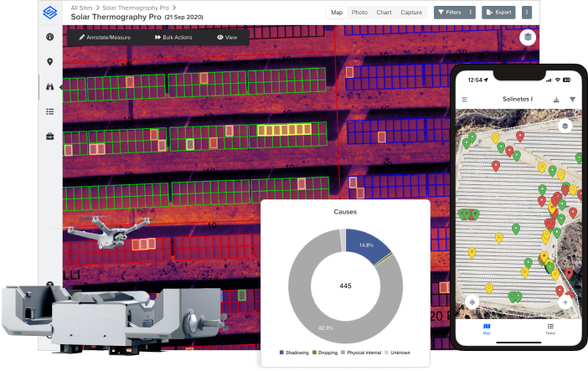The image size is (588, 371).
Task: Click the 82.9% gray donut segment
Action: (326, 327)
